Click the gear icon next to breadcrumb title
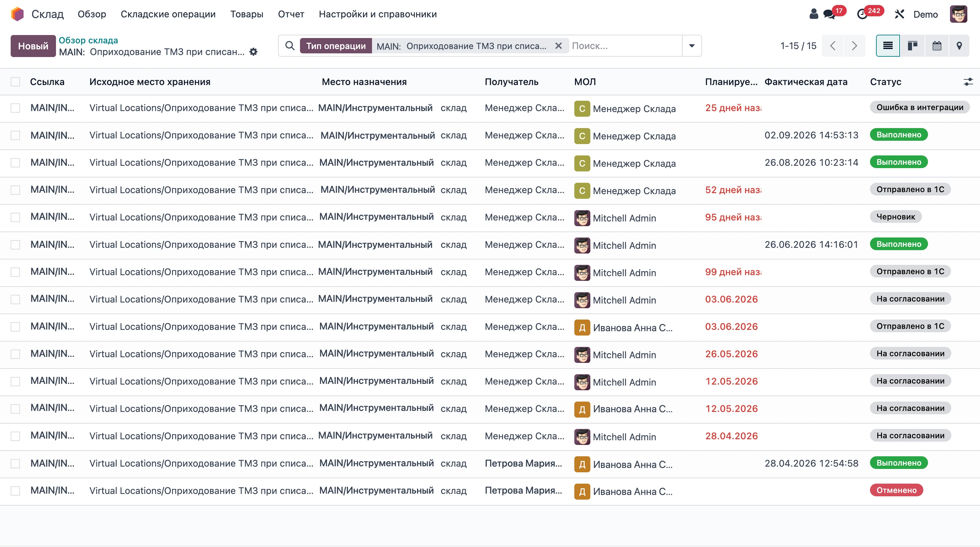 point(253,52)
